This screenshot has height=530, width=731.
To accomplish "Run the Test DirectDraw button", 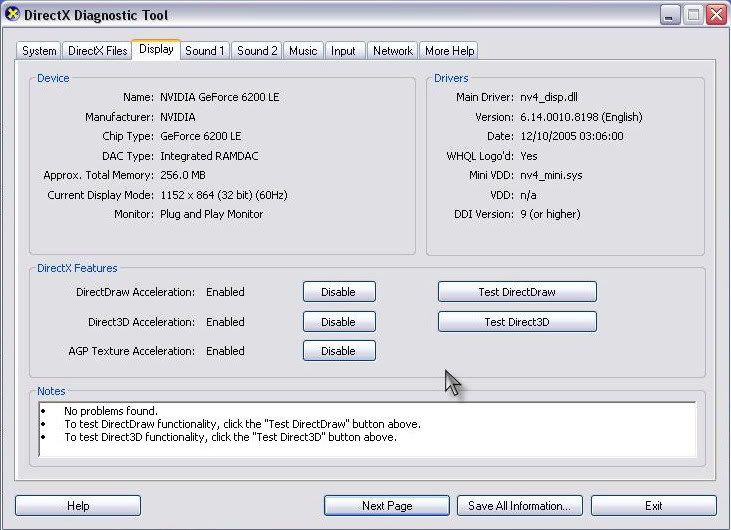I will pos(516,292).
